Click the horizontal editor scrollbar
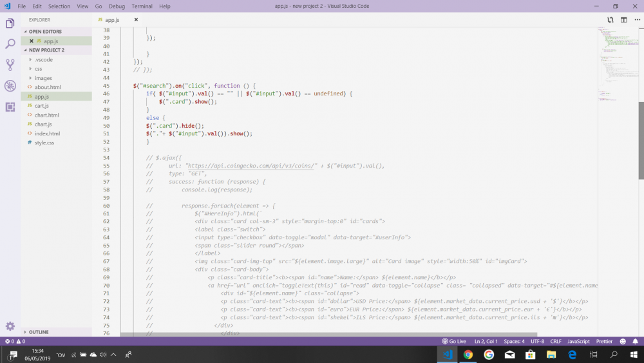This screenshot has width=644, height=363. click(328, 335)
